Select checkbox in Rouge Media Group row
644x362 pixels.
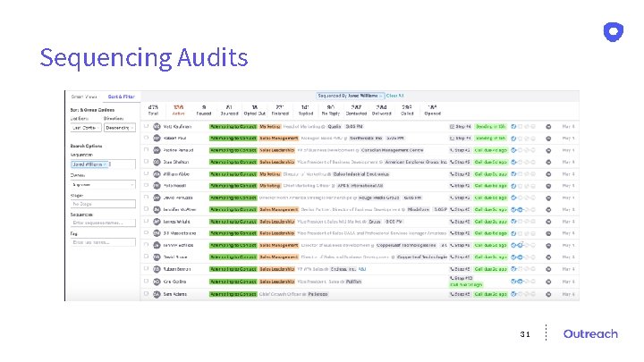(x=146, y=198)
